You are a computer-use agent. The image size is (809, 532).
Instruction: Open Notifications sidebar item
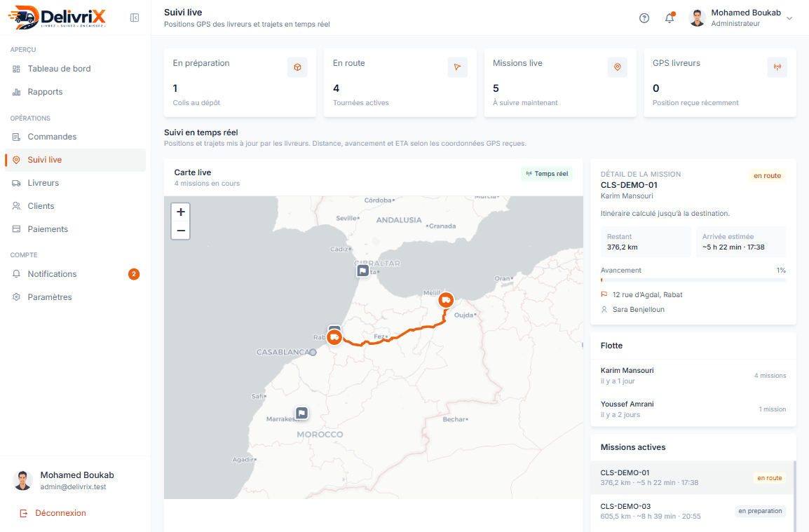coord(75,274)
